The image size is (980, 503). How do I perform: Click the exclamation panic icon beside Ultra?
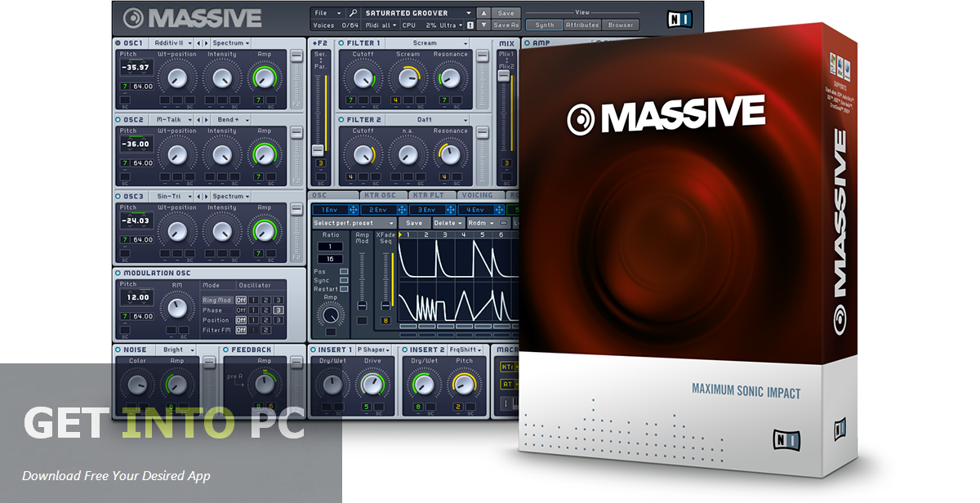472,25
